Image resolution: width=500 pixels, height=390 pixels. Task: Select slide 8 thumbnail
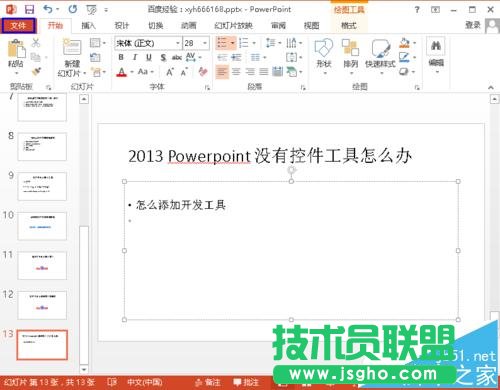click(42, 147)
